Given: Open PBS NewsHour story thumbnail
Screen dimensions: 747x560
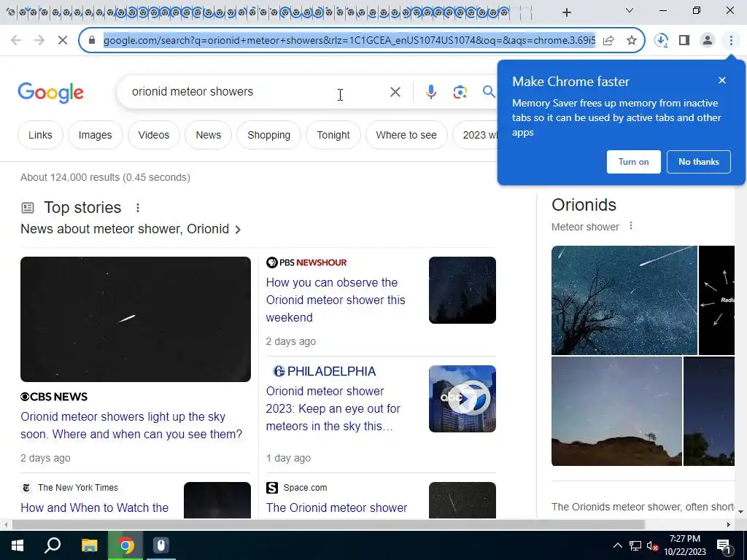Looking at the screenshot, I should (462, 290).
